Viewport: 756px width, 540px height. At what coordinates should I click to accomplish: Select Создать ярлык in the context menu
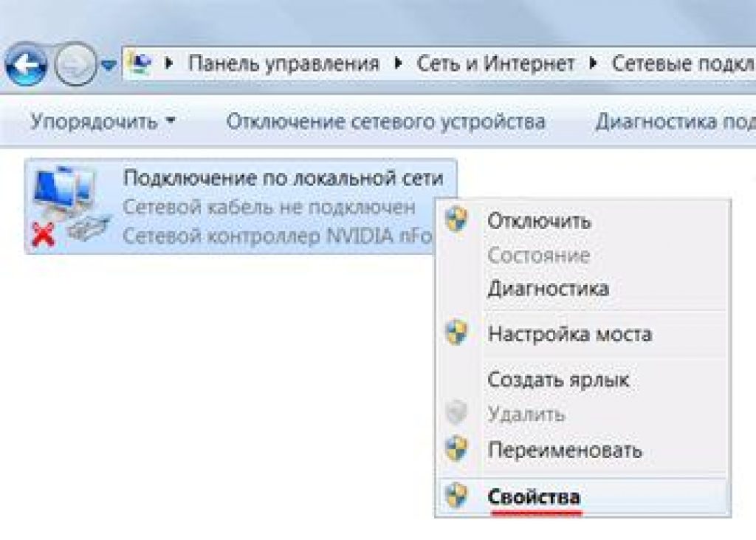pyautogui.click(x=558, y=380)
